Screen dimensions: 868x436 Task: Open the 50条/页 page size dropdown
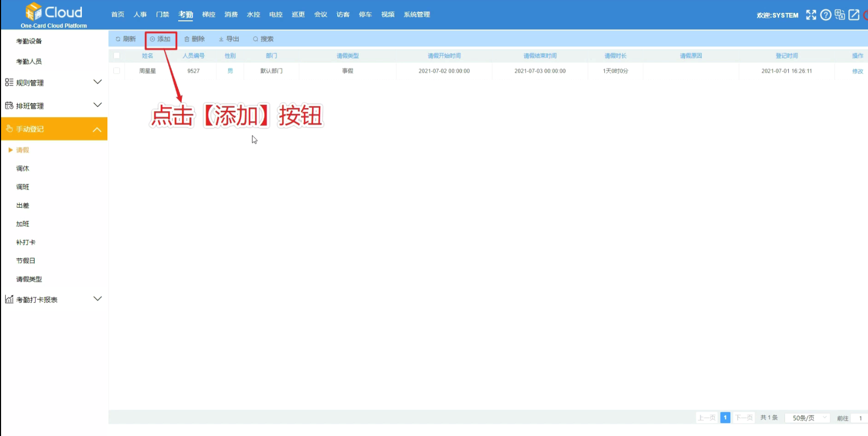click(807, 418)
